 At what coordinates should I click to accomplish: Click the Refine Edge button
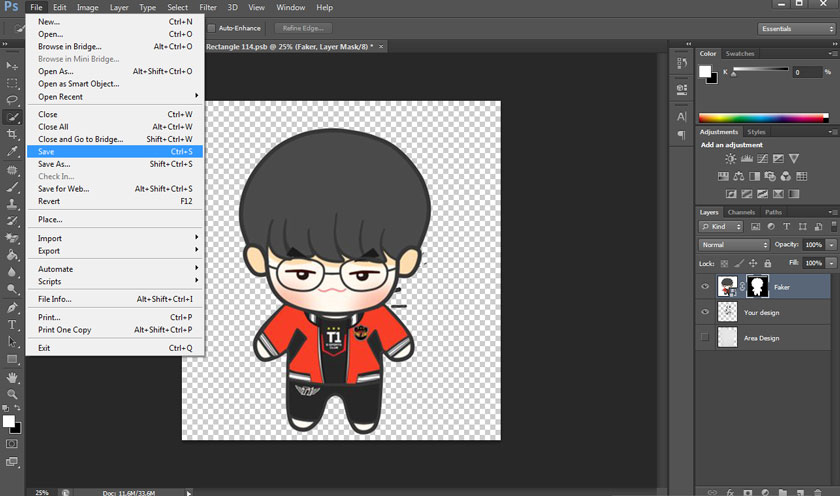301,28
